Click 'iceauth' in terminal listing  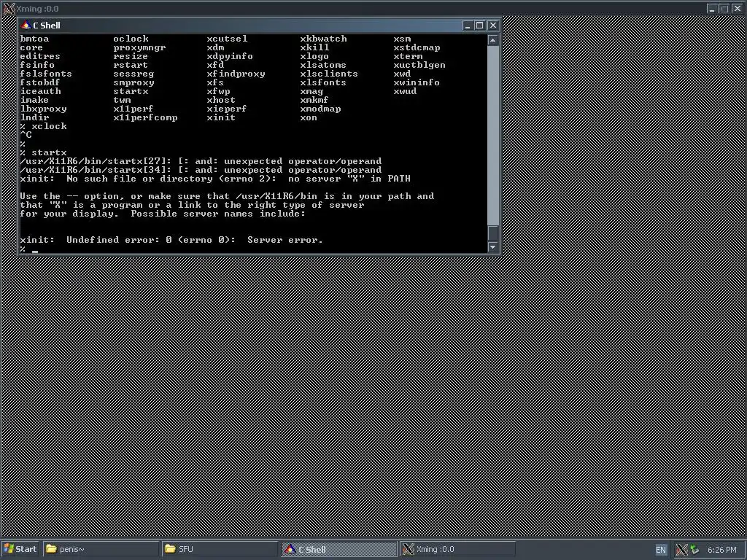(x=41, y=91)
